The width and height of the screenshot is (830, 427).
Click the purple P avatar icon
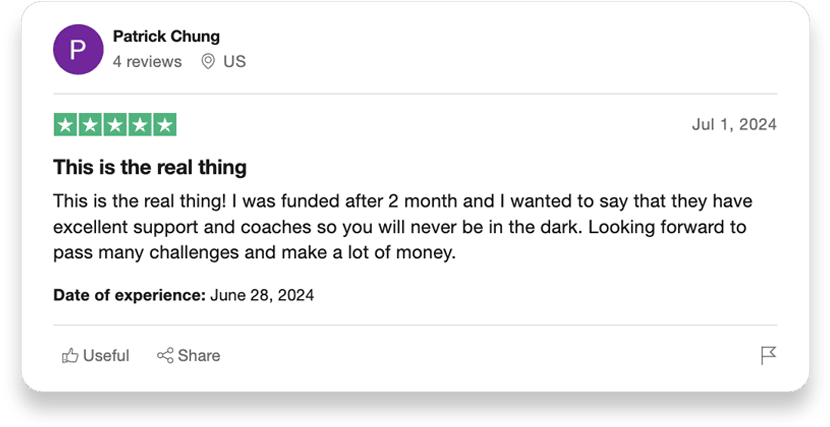[x=77, y=49]
